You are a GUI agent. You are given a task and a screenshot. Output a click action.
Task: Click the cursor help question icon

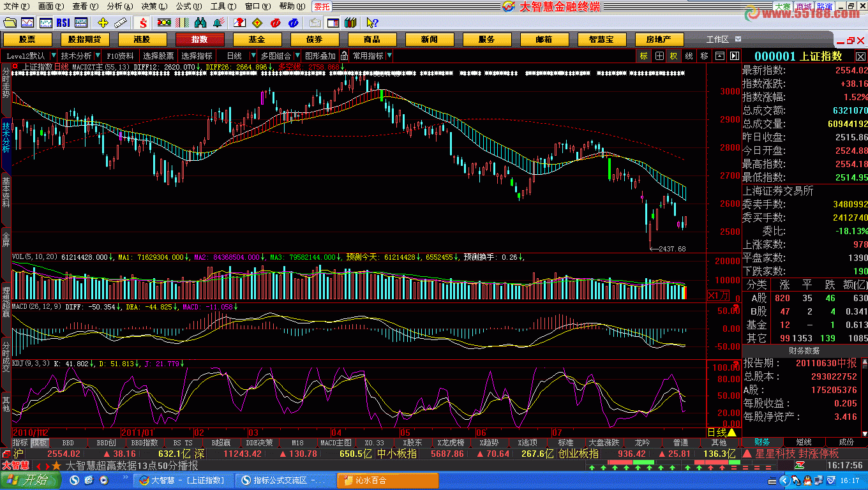click(x=372, y=23)
